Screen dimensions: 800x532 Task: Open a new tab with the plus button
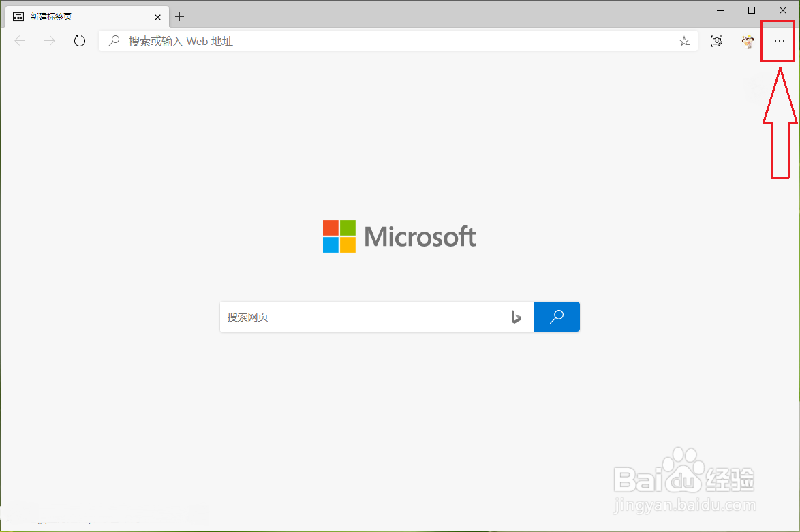[180, 17]
